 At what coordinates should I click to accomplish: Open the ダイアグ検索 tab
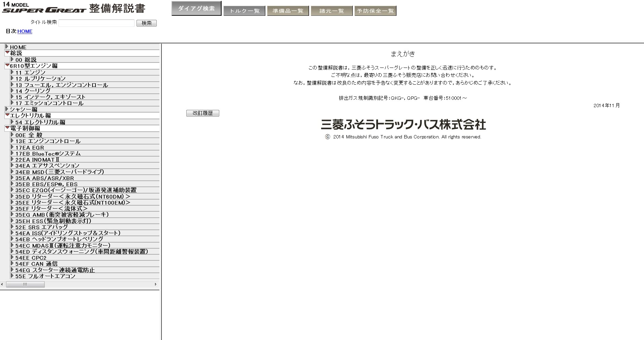(196, 8)
